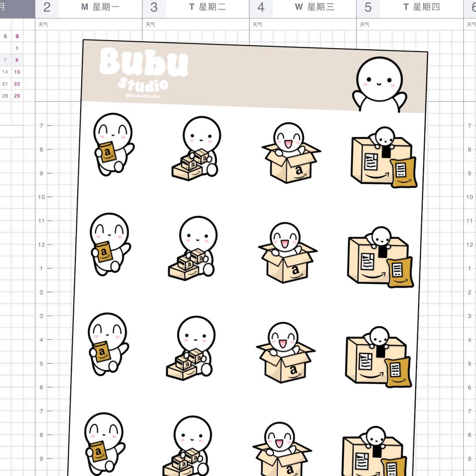Open the W 星期三 Wednesday column header
476x476 pixels.
pos(315,7)
